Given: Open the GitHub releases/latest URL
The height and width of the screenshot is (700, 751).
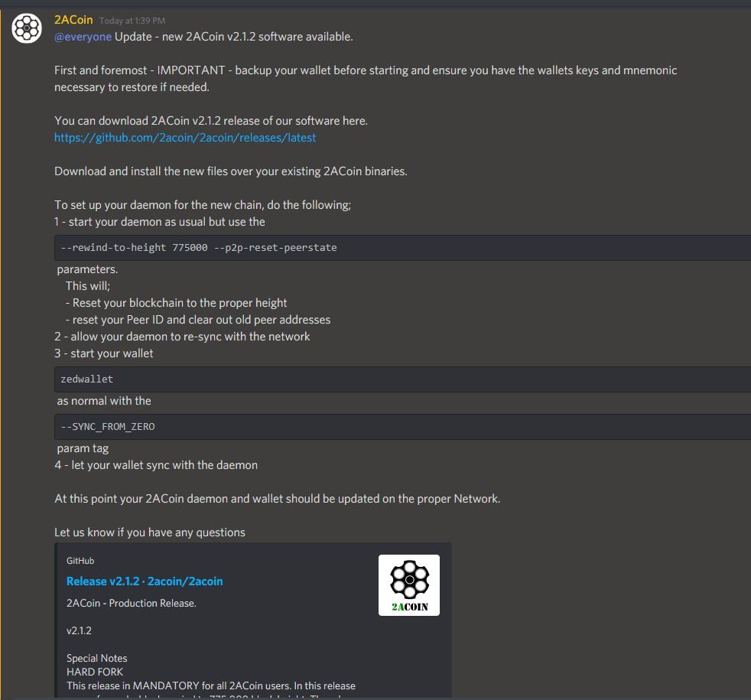Looking at the screenshot, I should (185, 138).
